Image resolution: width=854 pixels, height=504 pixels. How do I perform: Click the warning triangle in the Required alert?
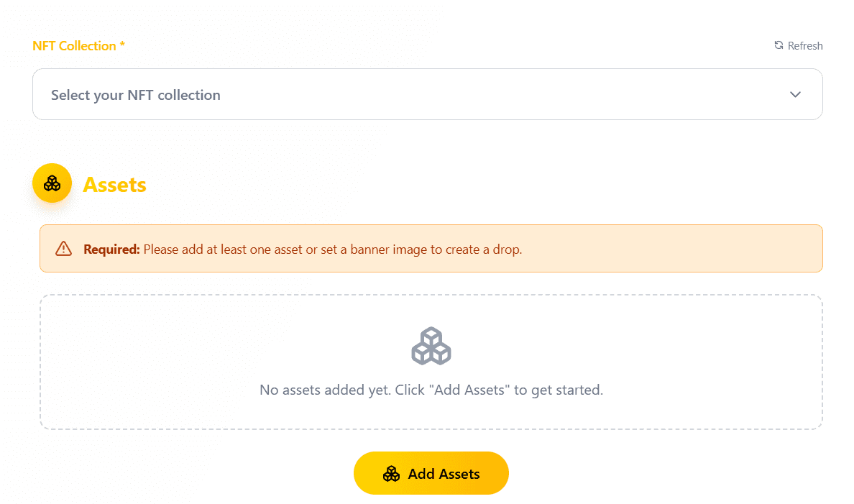coord(63,248)
